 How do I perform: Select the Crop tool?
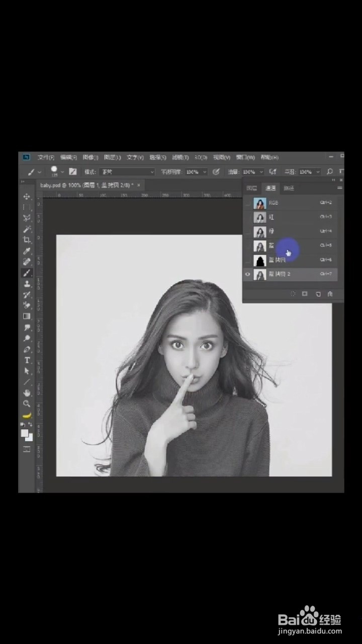27,240
